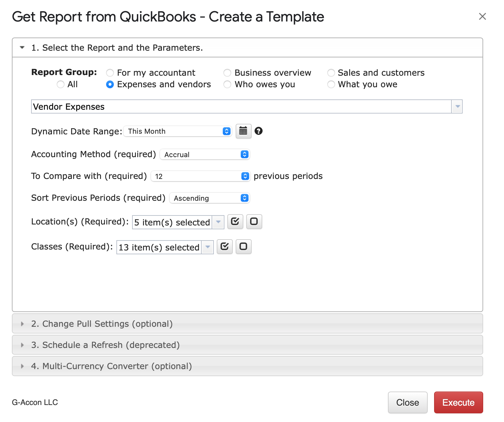The image size is (504, 422).
Task: Select the Business overview radio button
Action: [227, 73]
